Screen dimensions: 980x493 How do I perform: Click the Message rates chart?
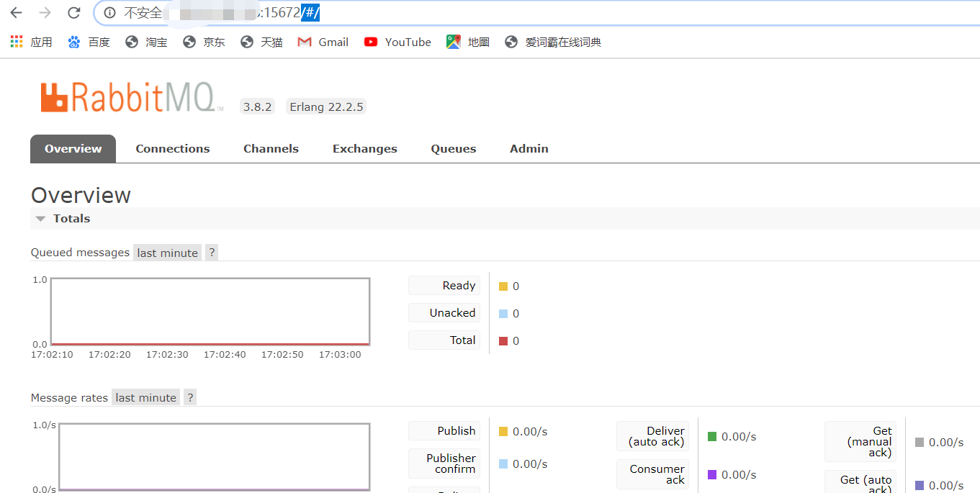click(x=215, y=457)
